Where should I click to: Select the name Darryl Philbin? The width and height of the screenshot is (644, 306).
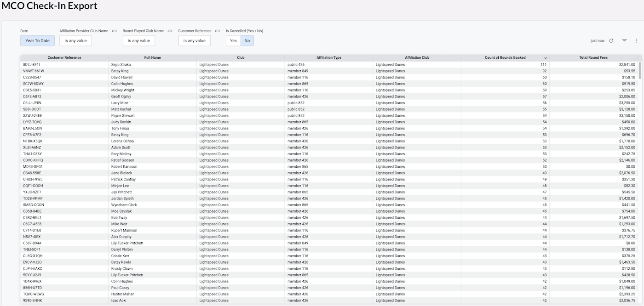tap(122, 249)
